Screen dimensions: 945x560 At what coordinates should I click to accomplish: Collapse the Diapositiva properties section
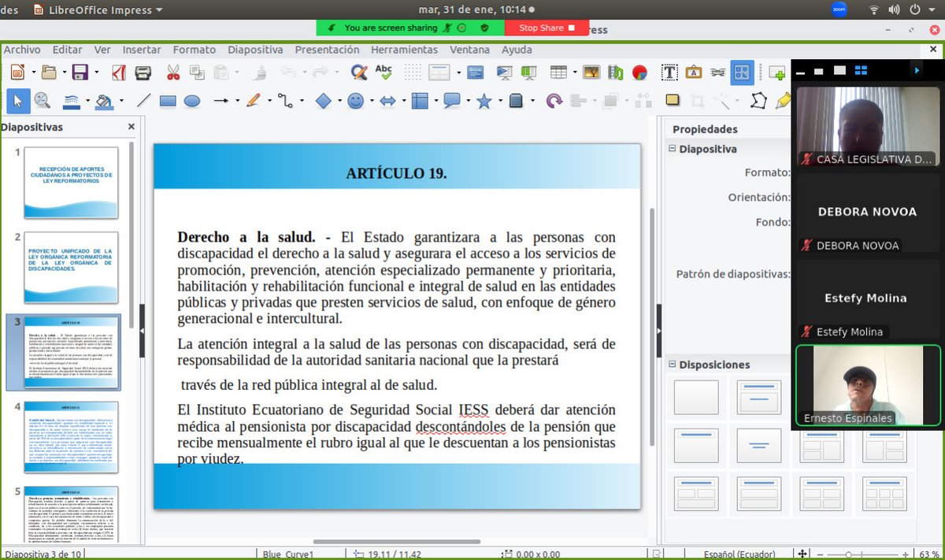[x=673, y=149]
